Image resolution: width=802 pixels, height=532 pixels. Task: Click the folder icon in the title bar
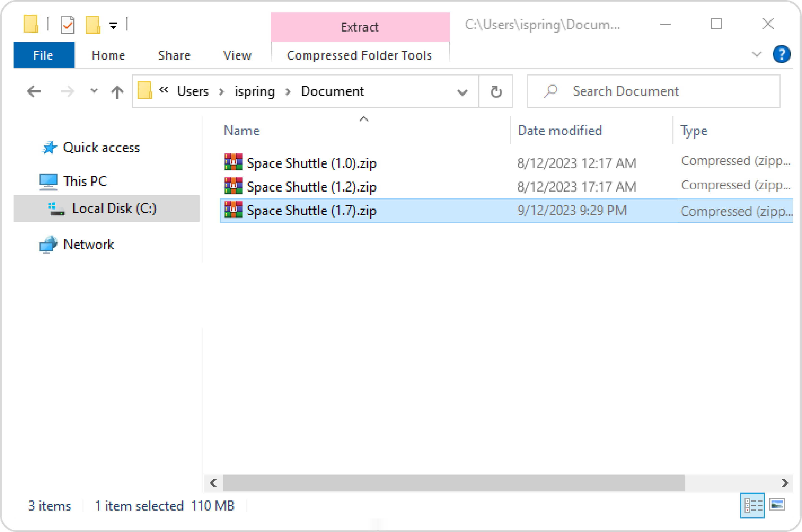click(31, 24)
